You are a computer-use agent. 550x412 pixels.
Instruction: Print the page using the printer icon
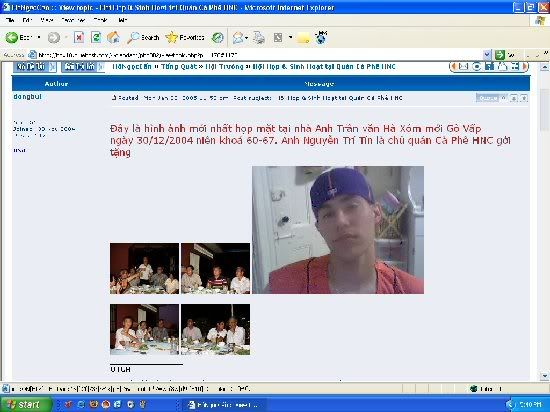tap(259, 37)
